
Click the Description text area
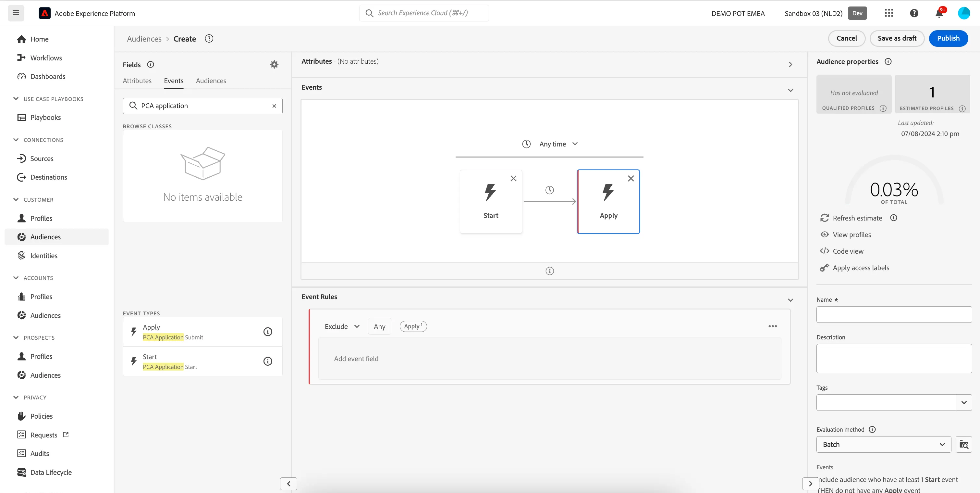click(894, 358)
